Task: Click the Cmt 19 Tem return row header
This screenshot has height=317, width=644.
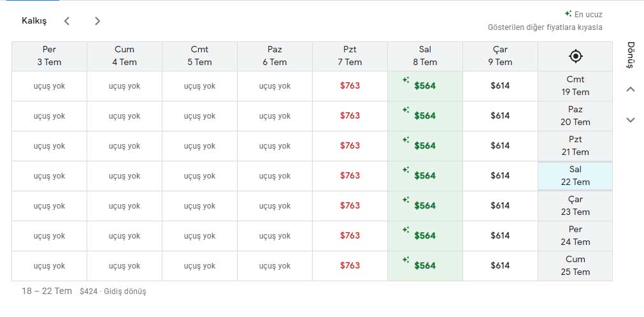Action: coord(575,86)
